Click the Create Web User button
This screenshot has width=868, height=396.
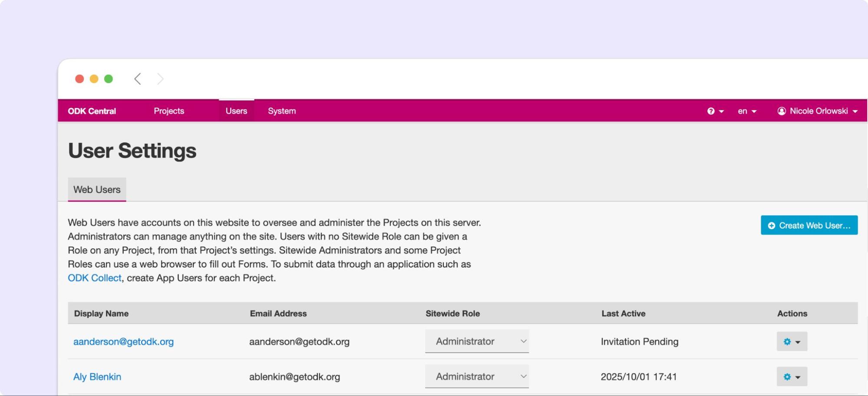809,225
